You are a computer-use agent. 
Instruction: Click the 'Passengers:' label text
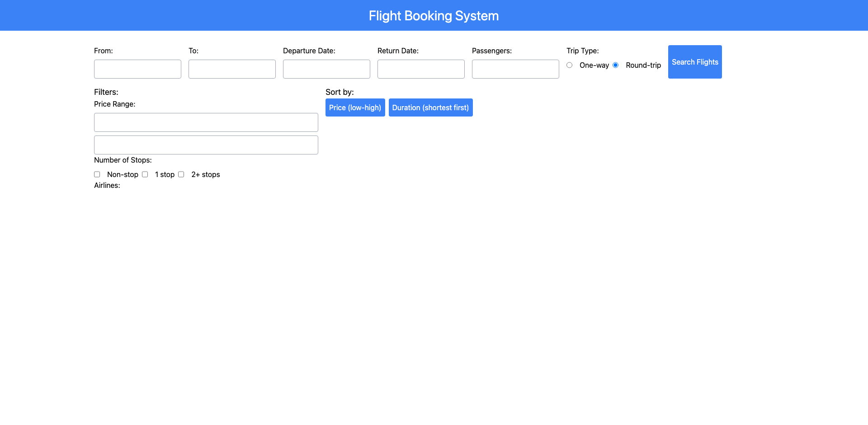(x=491, y=51)
